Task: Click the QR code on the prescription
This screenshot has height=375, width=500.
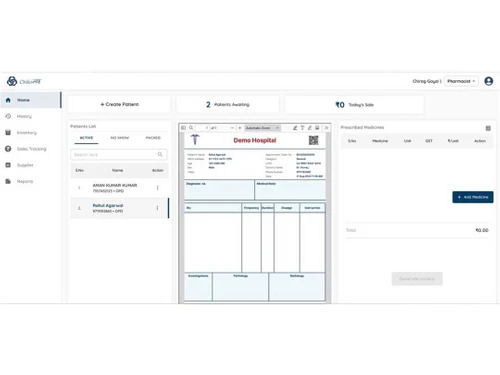Action: (x=313, y=140)
